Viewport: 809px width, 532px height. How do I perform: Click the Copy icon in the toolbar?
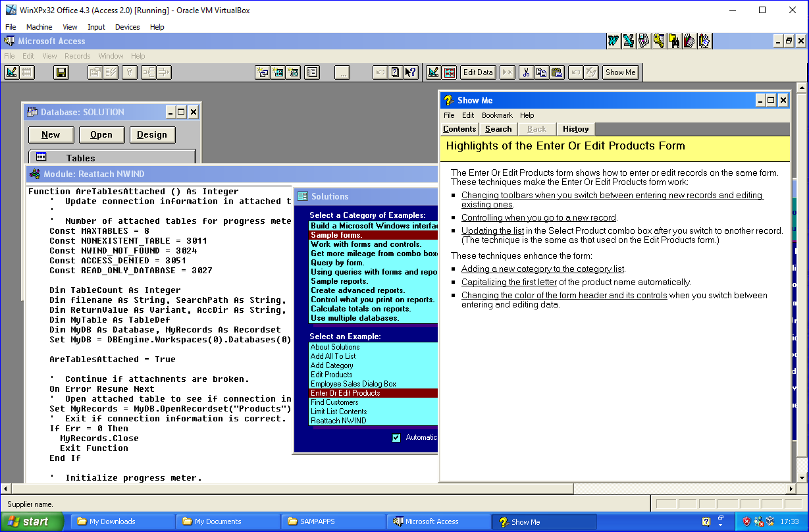coord(541,72)
